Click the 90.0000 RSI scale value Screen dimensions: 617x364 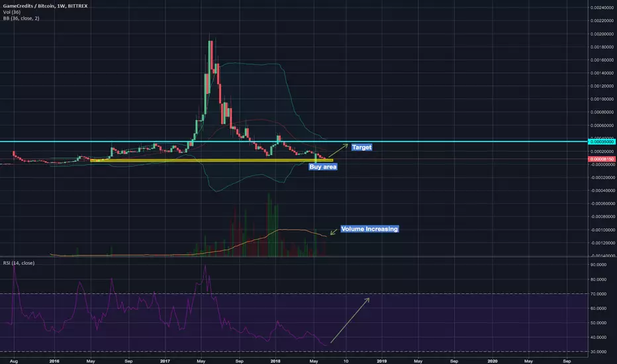(x=598, y=265)
